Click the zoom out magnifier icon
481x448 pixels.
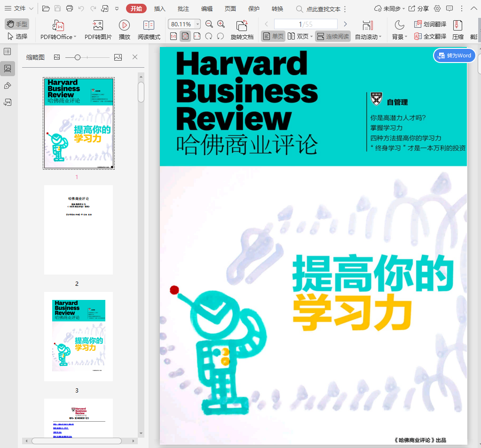(209, 24)
